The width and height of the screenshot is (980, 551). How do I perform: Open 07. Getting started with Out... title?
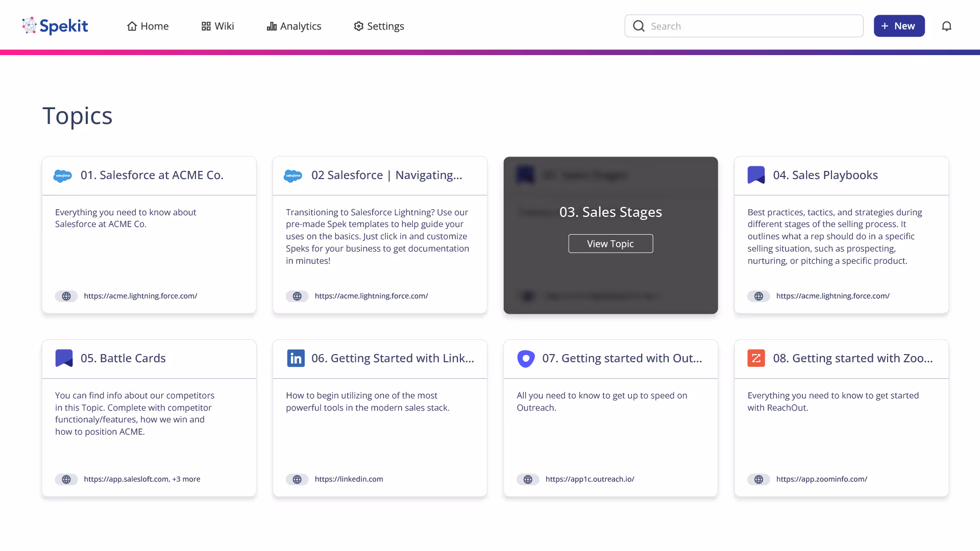622,358
